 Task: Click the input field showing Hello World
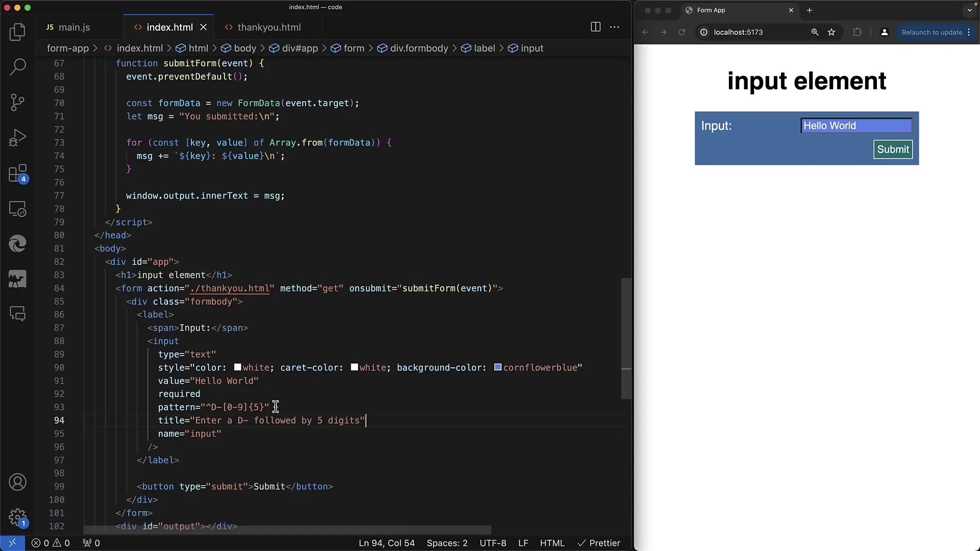point(855,125)
